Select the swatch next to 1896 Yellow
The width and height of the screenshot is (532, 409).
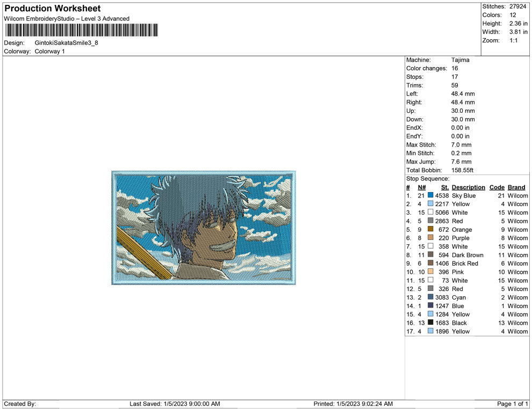click(x=430, y=331)
